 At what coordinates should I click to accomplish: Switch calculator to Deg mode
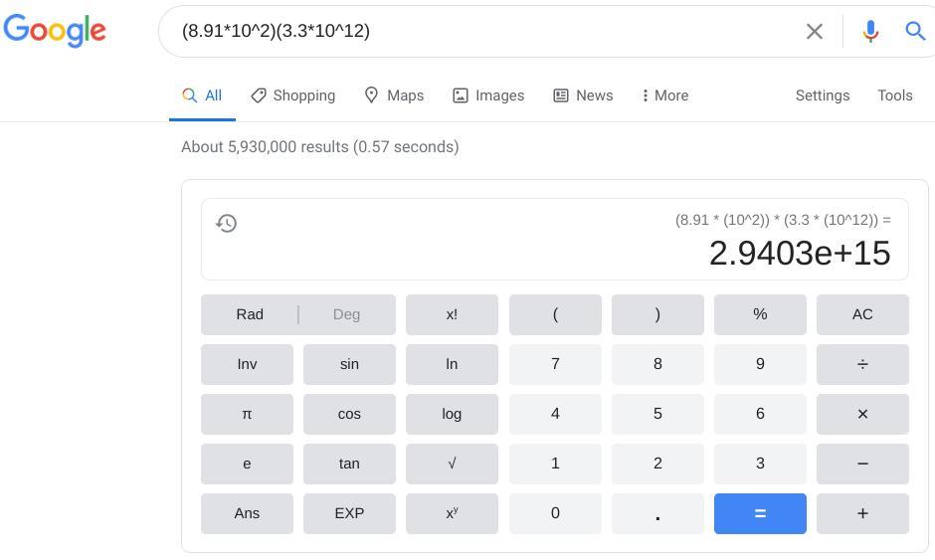346,314
